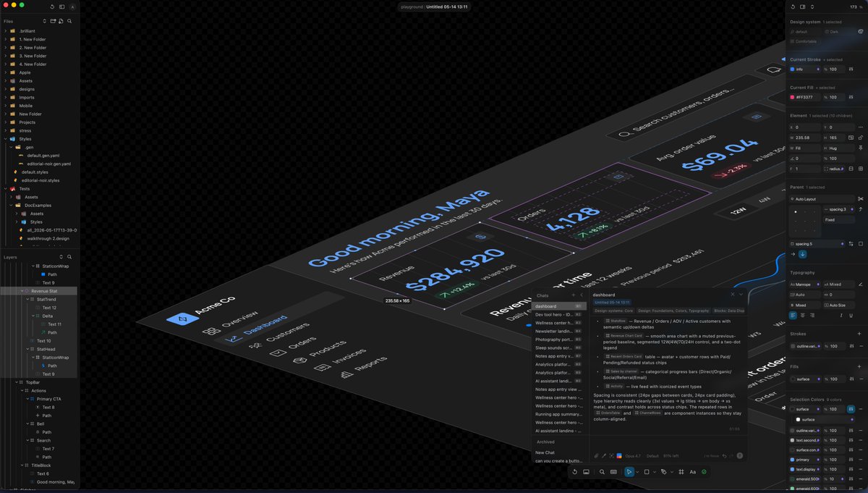Select the pointer tool in bottom toolbar
Viewport: 868px width, 493px height.
[629, 471]
